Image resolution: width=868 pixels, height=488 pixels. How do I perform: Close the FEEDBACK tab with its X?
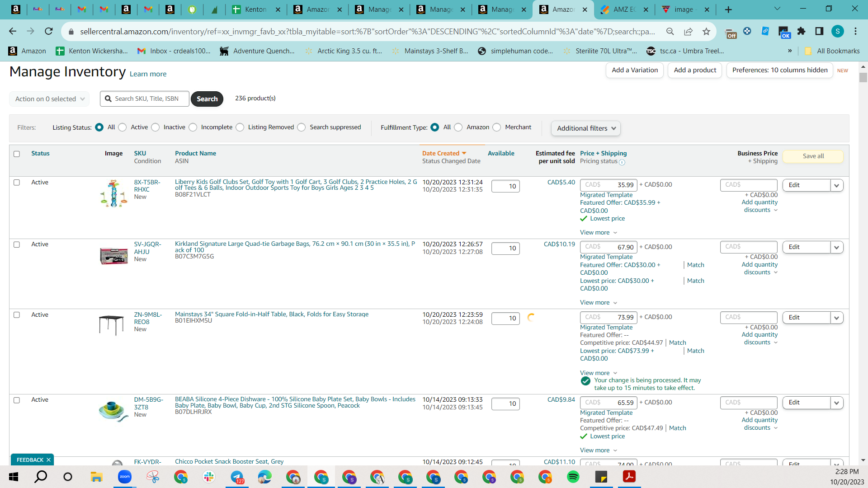(48, 460)
